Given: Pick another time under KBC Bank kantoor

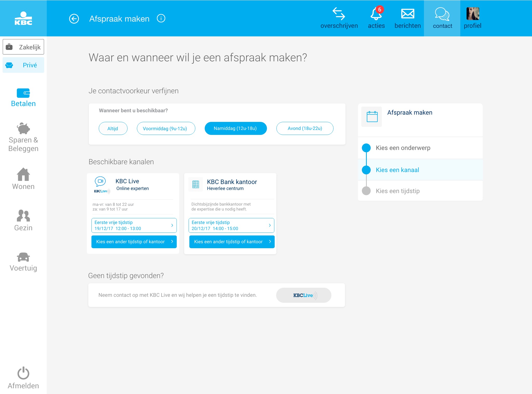Looking at the screenshot, I should 232,242.
